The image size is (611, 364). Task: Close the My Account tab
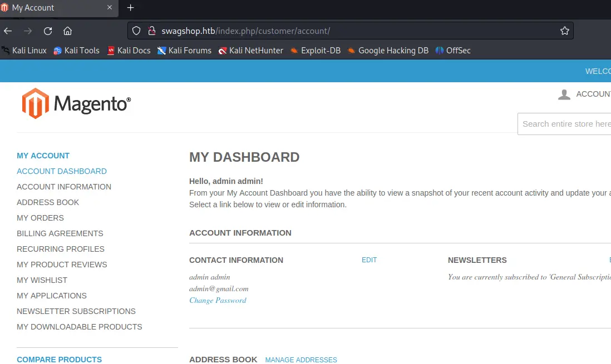(110, 7)
